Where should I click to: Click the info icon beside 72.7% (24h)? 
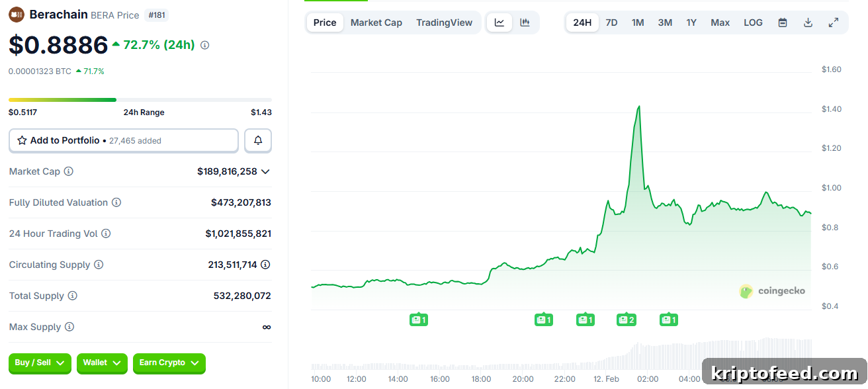click(204, 45)
